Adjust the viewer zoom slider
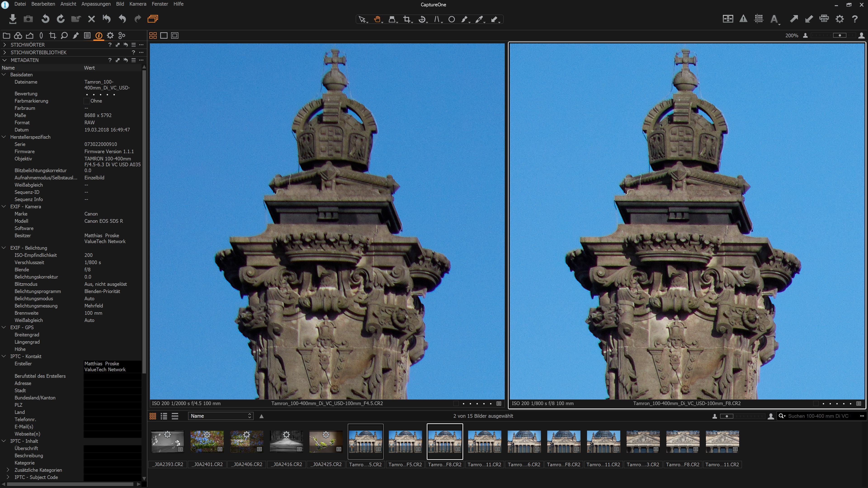The image size is (868, 488). point(839,35)
